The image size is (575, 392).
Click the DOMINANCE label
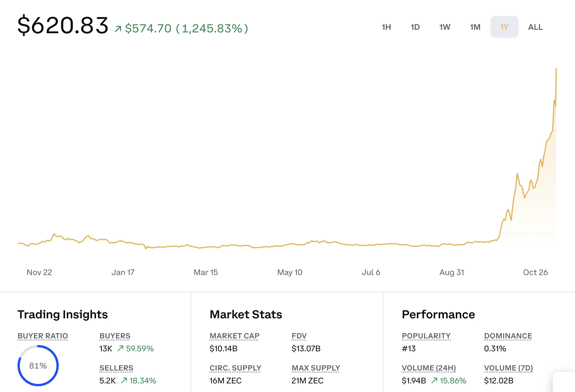[x=508, y=336]
